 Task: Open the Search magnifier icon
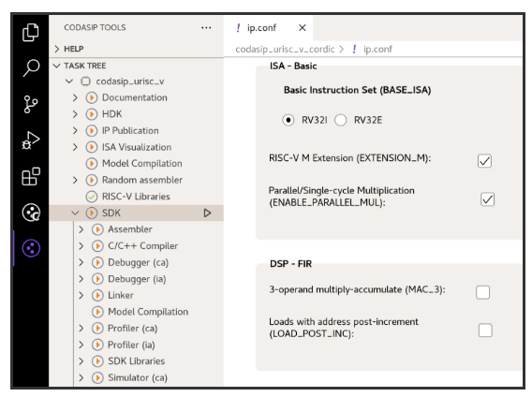coord(31,67)
